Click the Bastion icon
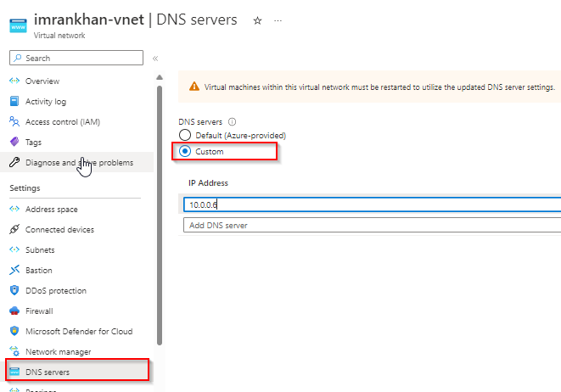The image size is (561, 392). click(x=14, y=270)
